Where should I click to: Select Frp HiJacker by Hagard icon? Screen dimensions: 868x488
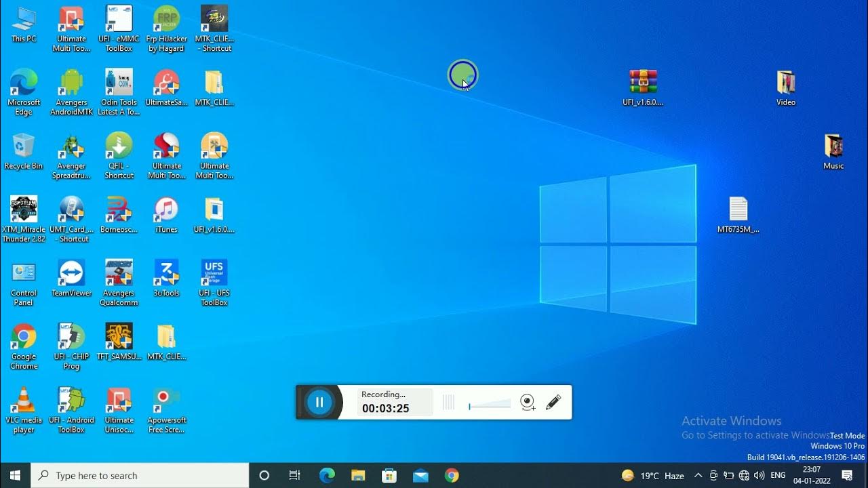(166, 29)
